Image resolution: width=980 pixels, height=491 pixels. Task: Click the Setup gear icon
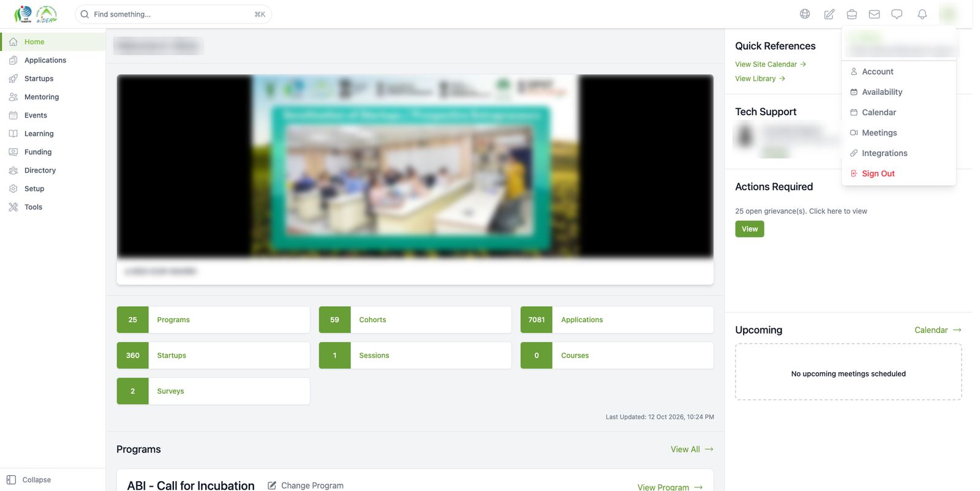(x=13, y=189)
